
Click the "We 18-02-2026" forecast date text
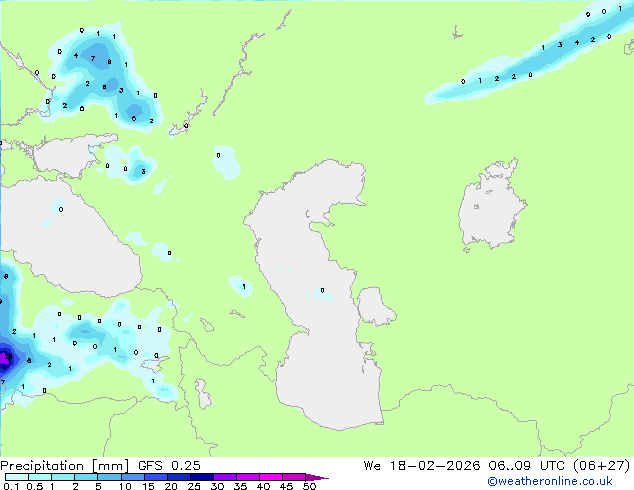(422, 466)
